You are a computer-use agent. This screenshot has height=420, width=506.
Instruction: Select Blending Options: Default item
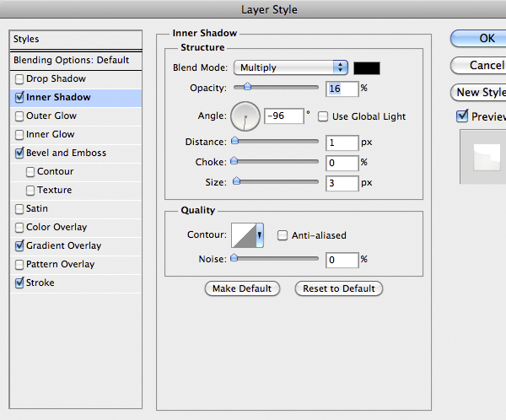[x=71, y=60]
